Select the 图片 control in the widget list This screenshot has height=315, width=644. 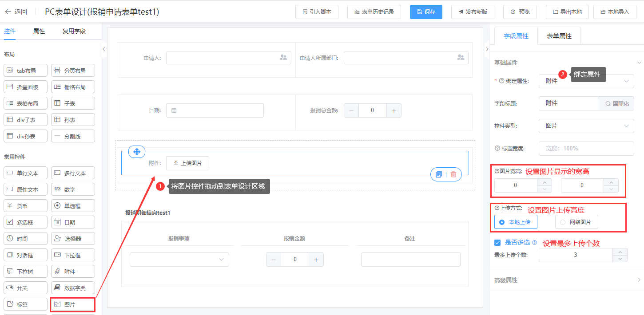tap(73, 304)
